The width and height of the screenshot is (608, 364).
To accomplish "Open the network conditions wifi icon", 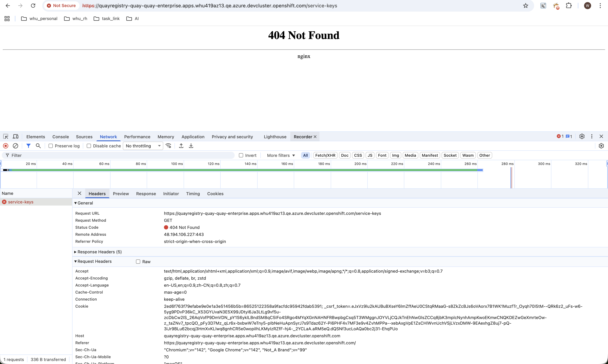I will [169, 146].
